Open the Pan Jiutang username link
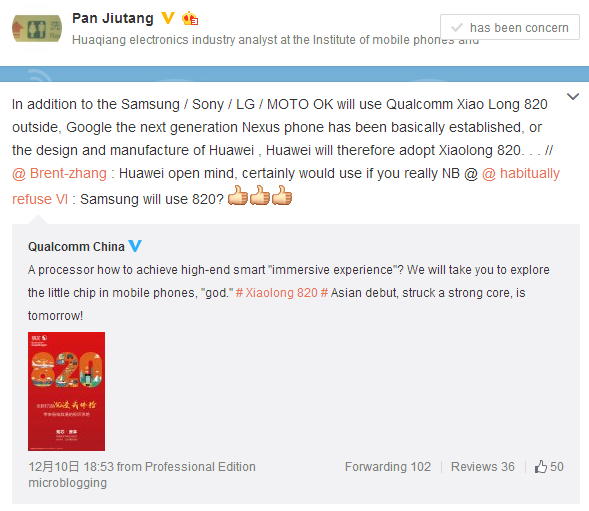Image resolution: width=589 pixels, height=511 pixels. click(x=113, y=18)
